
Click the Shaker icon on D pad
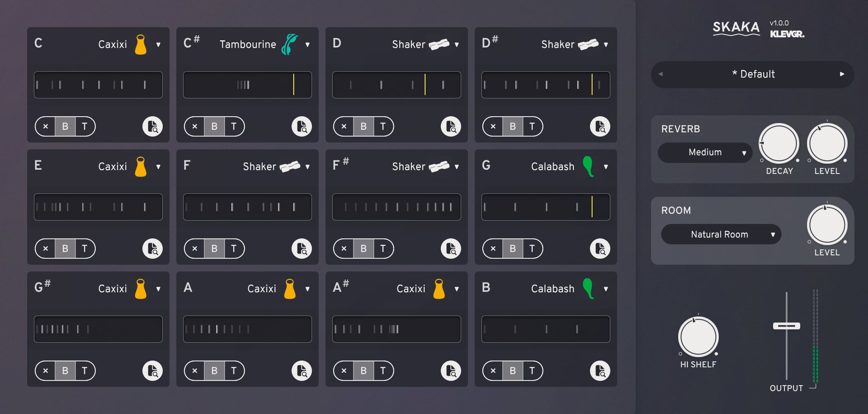(x=439, y=45)
